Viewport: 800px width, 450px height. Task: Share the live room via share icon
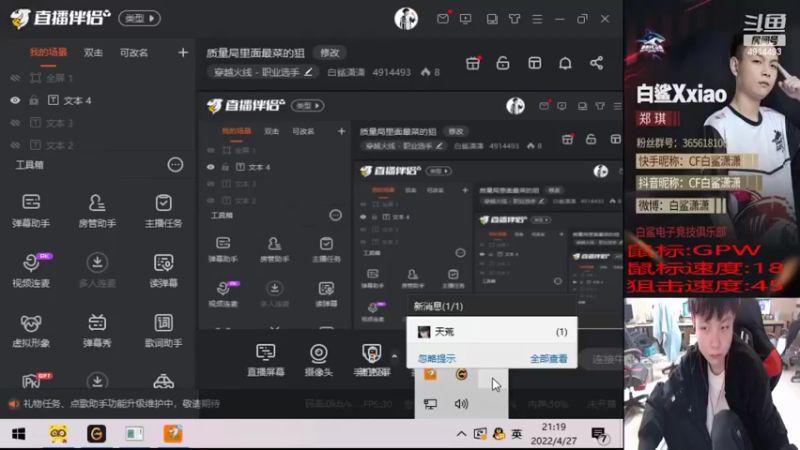596,63
